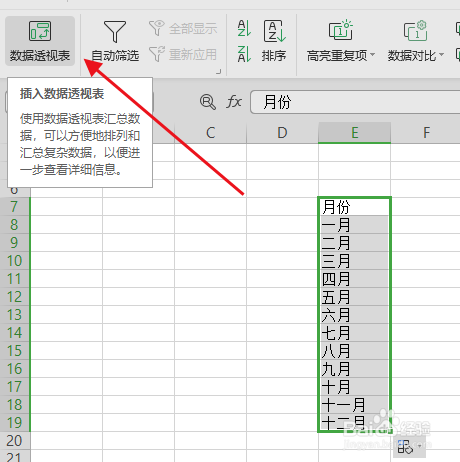Click cell containing 月份
The height and width of the screenshot is (462, 460).
(x=354, y=207)
